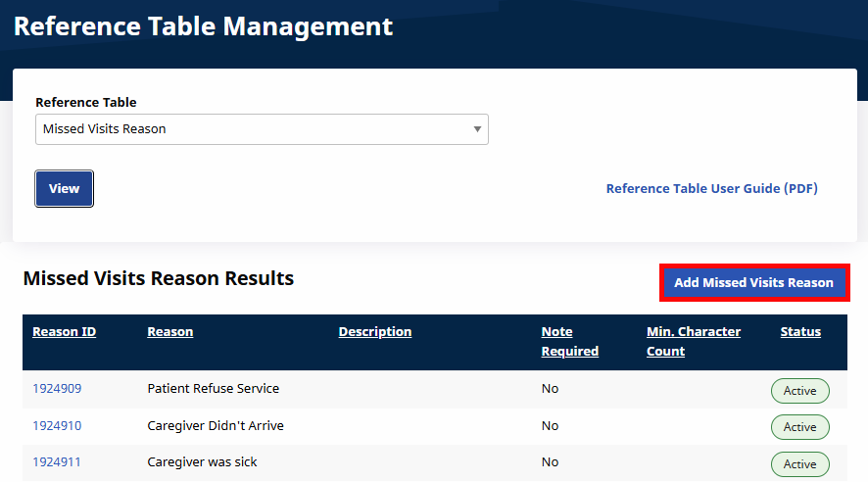The image size is (868, 482).
Task: Open Reference Table User Guide PDF link
Action: point(711,189)
